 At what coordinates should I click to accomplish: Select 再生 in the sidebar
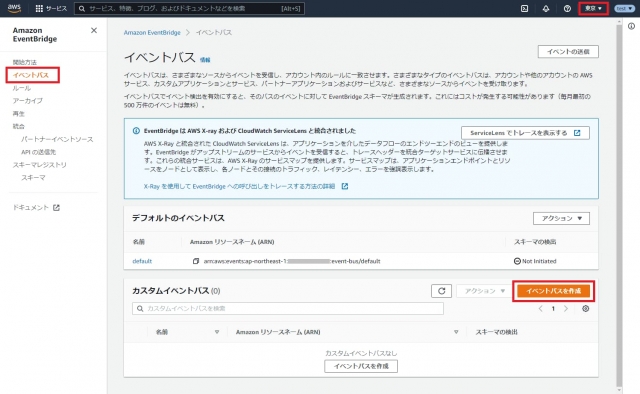18,114
